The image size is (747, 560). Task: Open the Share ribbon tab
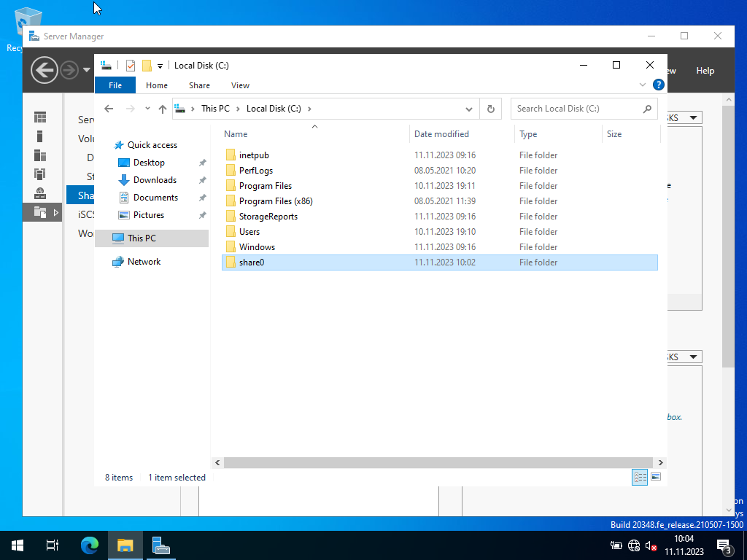[199, 85]
